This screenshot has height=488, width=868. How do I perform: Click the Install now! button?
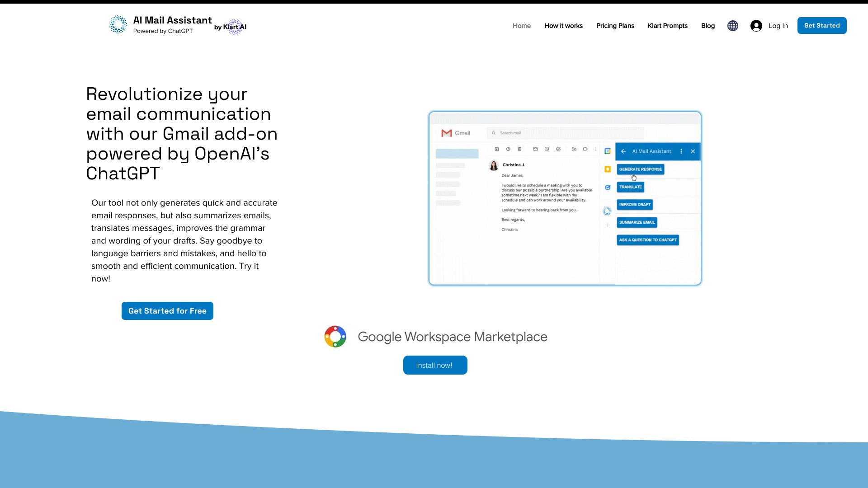coord(434,365)
